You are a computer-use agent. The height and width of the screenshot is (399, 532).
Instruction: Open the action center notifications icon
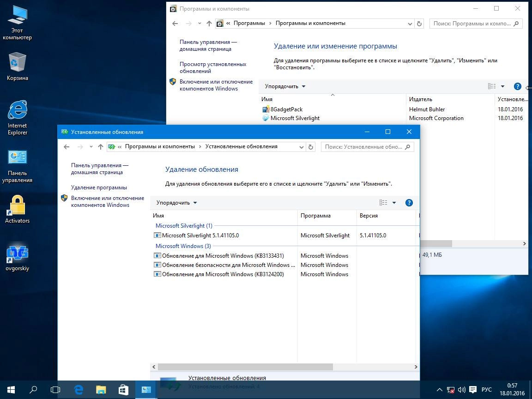[472, 390]
